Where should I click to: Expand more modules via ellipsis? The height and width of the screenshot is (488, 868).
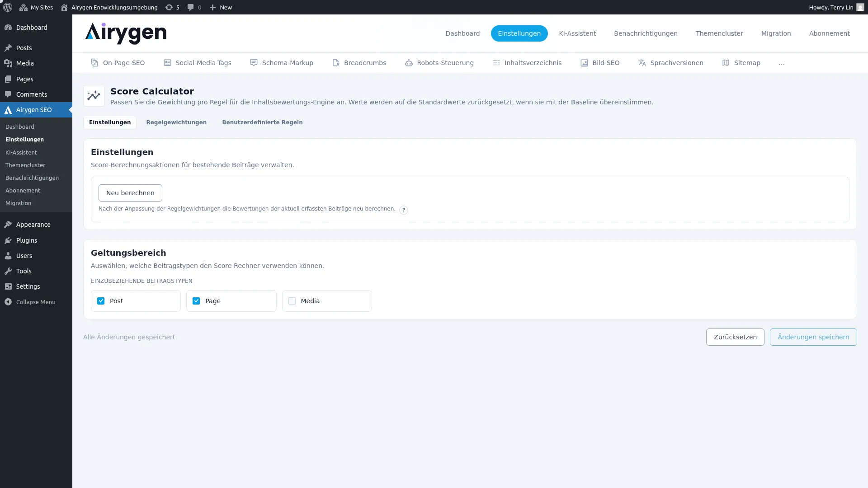point(782,63)
